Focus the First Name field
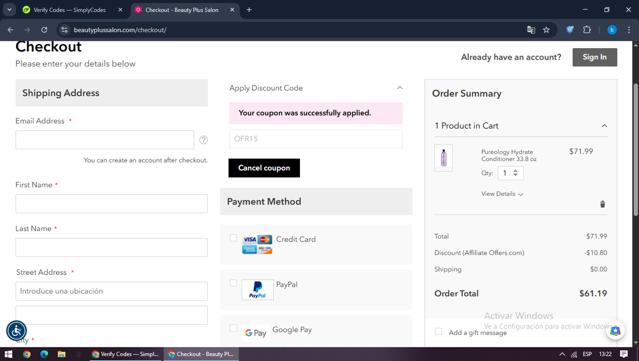Image resolution: width=639 pixels, height=361 pixels. [x=111, y=203]
